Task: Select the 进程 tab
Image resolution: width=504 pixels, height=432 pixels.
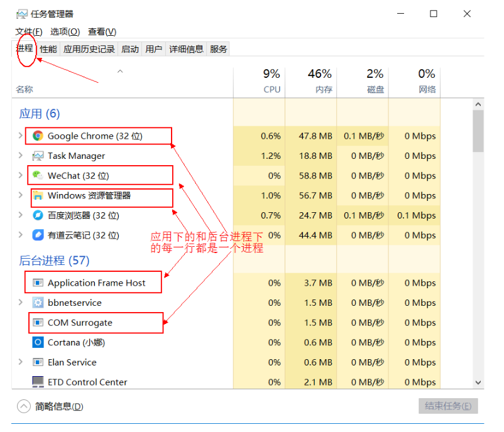Action: tap(25, 48)
